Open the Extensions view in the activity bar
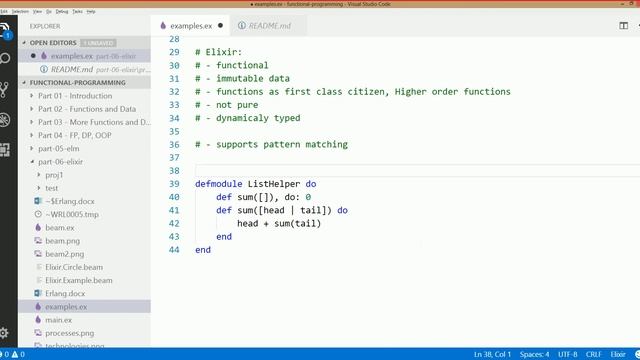Screen dimensions: 640x360 click(x=4, y=150)
